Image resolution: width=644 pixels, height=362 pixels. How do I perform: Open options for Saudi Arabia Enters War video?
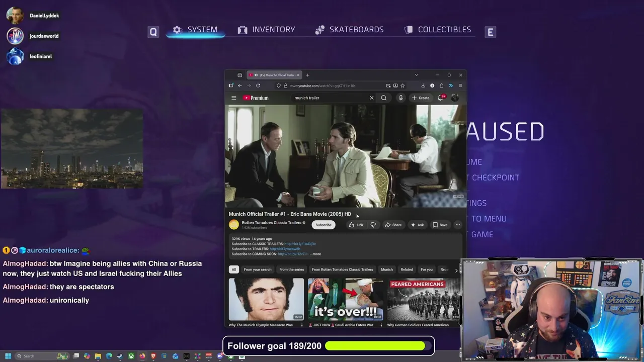coord(381,325)
